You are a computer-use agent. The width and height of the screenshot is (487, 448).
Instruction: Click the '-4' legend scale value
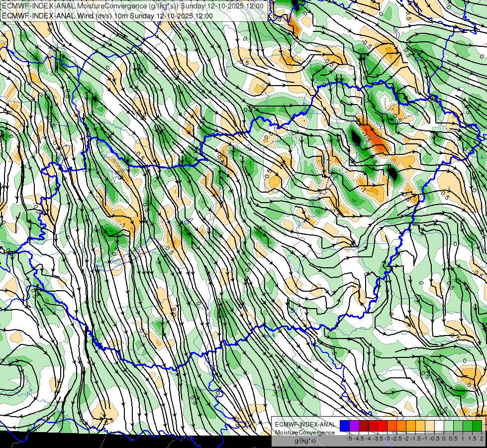[368, 439]
